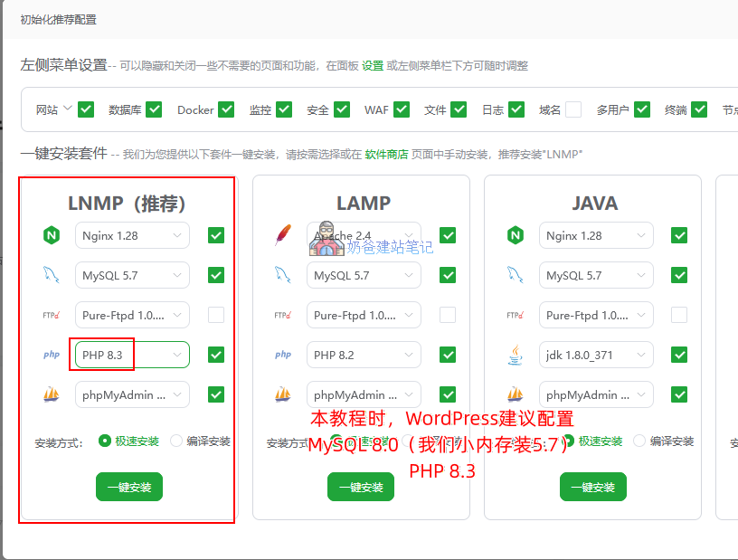The image size is (738, 560).
Task: Select 极速安装 radio in LNMP card
Action: click(x=105, y=441)
